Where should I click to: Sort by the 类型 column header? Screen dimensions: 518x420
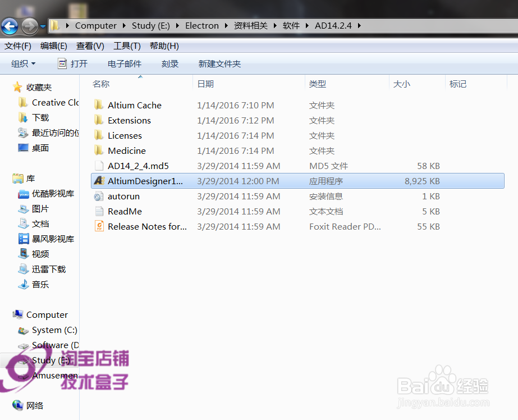tap(318, 84)
